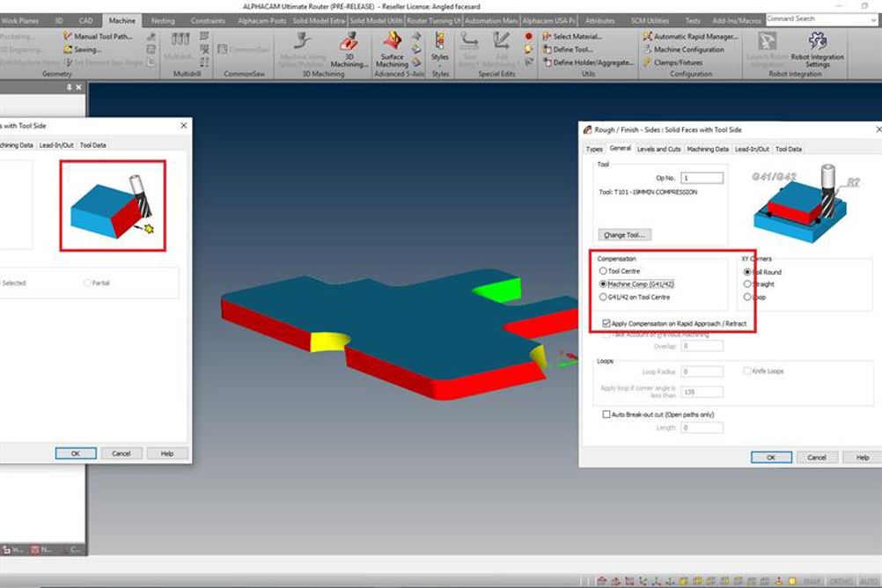The image size is (882, 588).
Task: Open the Attributes ribbon tab
Action: point(599,21)
